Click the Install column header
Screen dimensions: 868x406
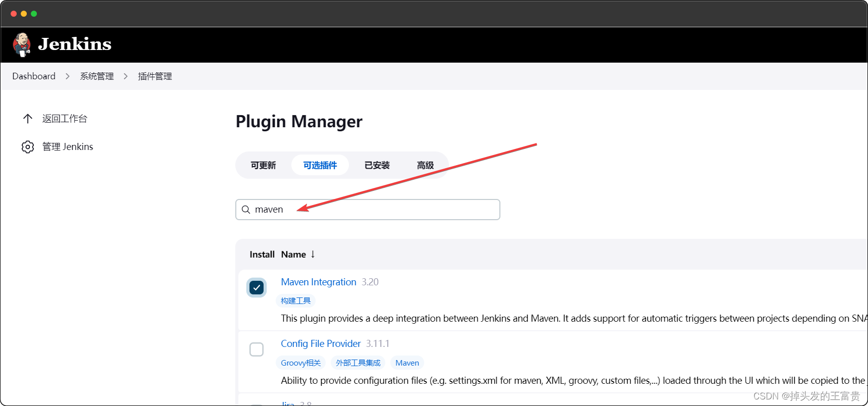(262, 255)
